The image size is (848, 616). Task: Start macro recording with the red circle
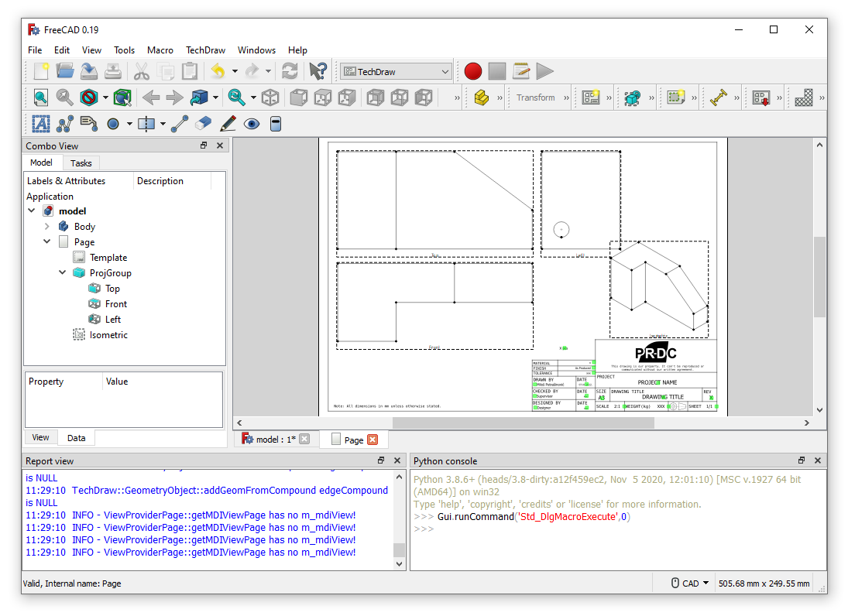473,71
